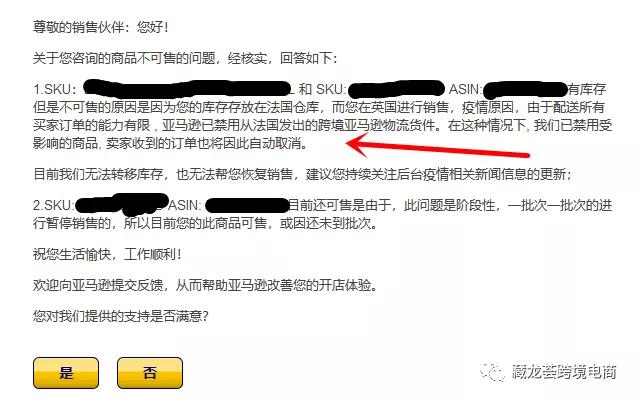The width and height of the screenshot is (637, 400).
Task: Click the ASIN: label in item 2
Action: (185, 205)
